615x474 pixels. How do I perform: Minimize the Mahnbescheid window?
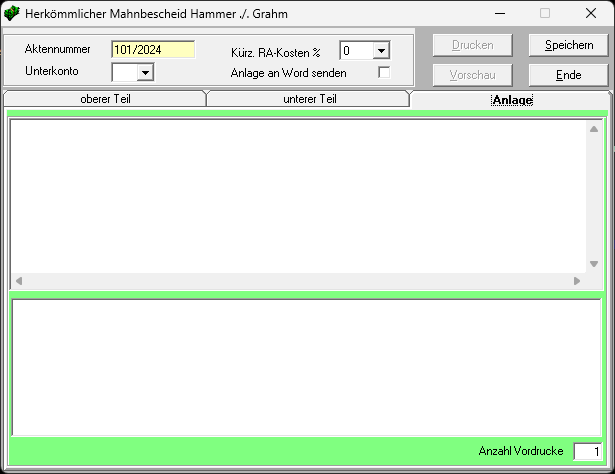(x=499, y=13)
